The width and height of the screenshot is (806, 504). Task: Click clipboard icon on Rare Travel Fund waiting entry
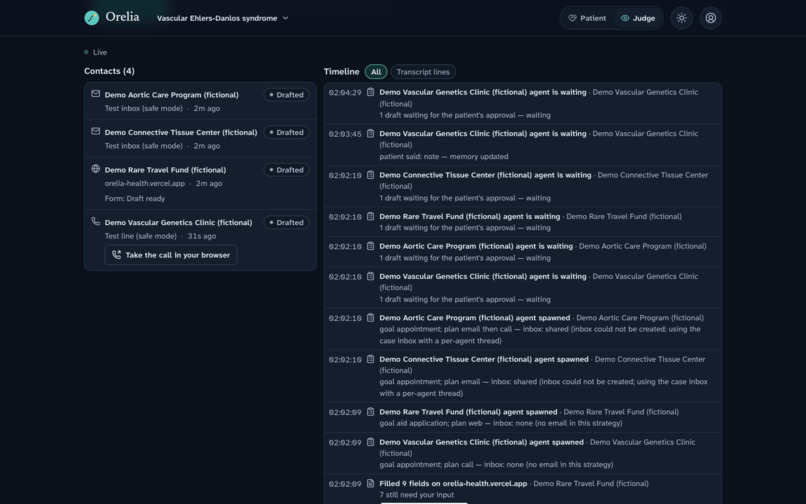click(370, 217)
